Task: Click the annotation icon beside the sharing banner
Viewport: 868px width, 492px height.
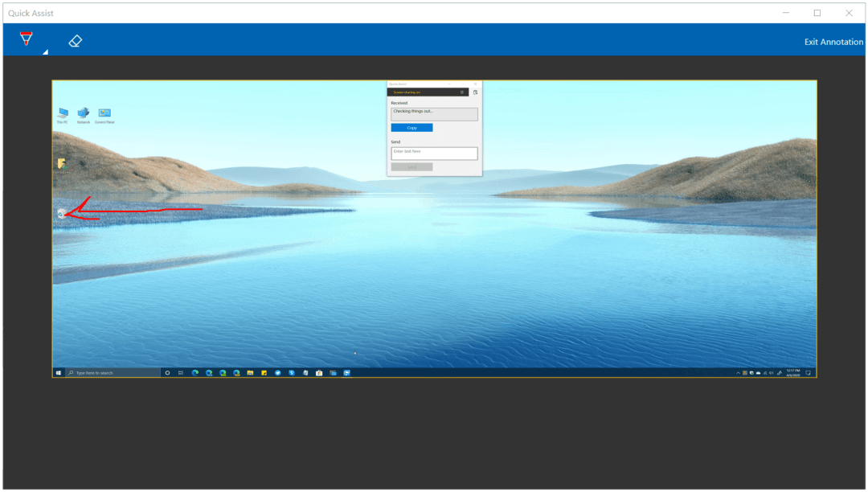Action: [x=475, y=92]
